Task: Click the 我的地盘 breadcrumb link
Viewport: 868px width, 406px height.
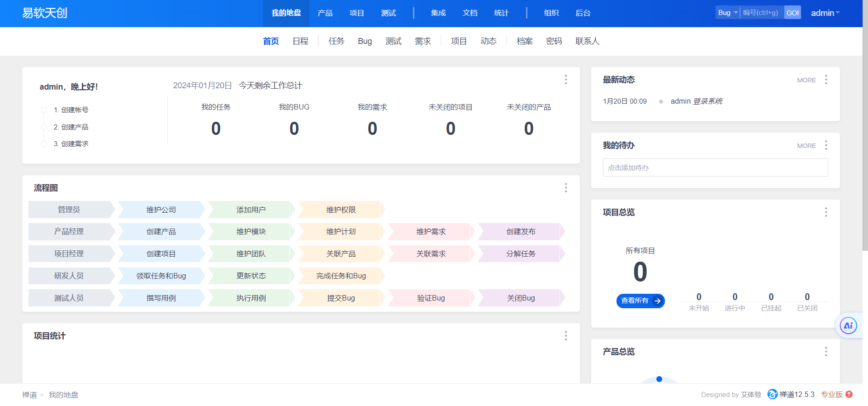Action: (x=63, y=395)
